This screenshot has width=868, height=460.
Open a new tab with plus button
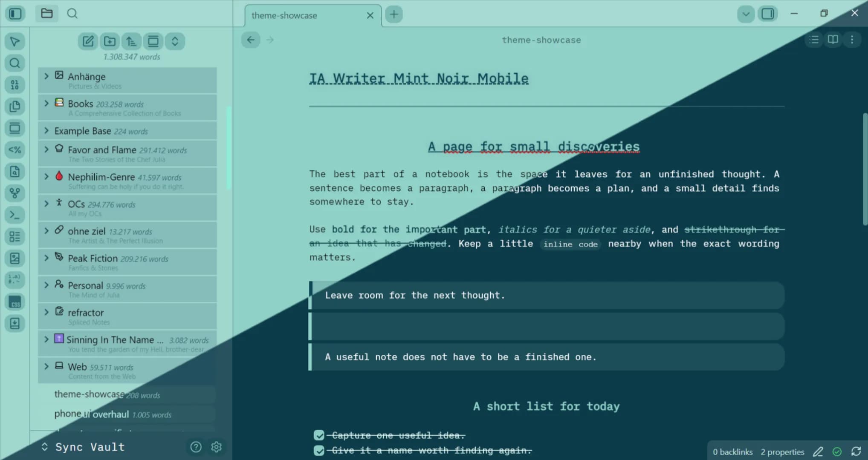tap(394, 14)
